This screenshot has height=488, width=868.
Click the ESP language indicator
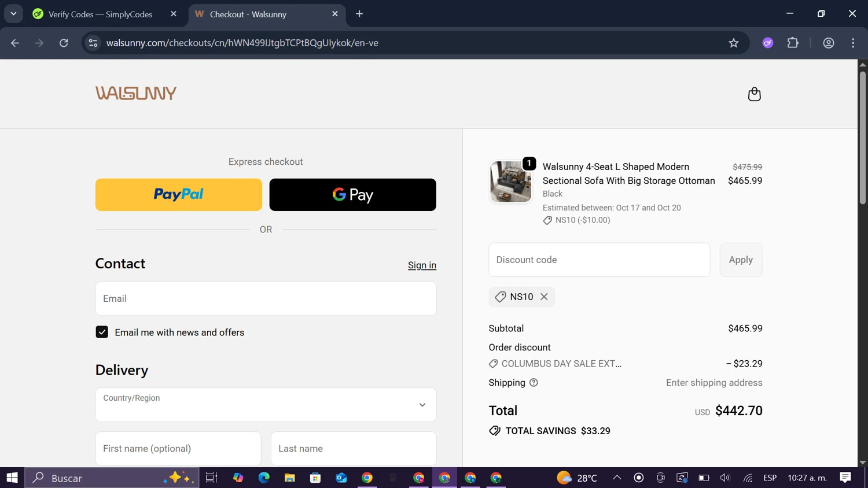[x=770, y=478]
